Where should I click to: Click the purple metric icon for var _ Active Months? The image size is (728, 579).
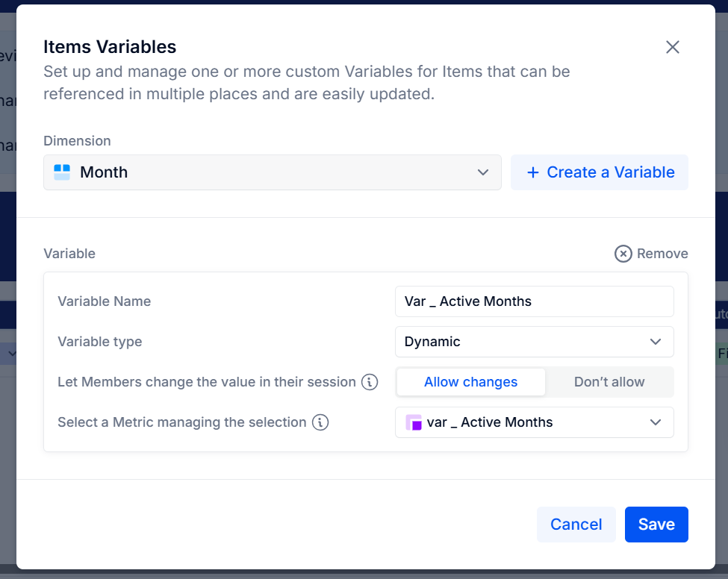coord(414,422)
